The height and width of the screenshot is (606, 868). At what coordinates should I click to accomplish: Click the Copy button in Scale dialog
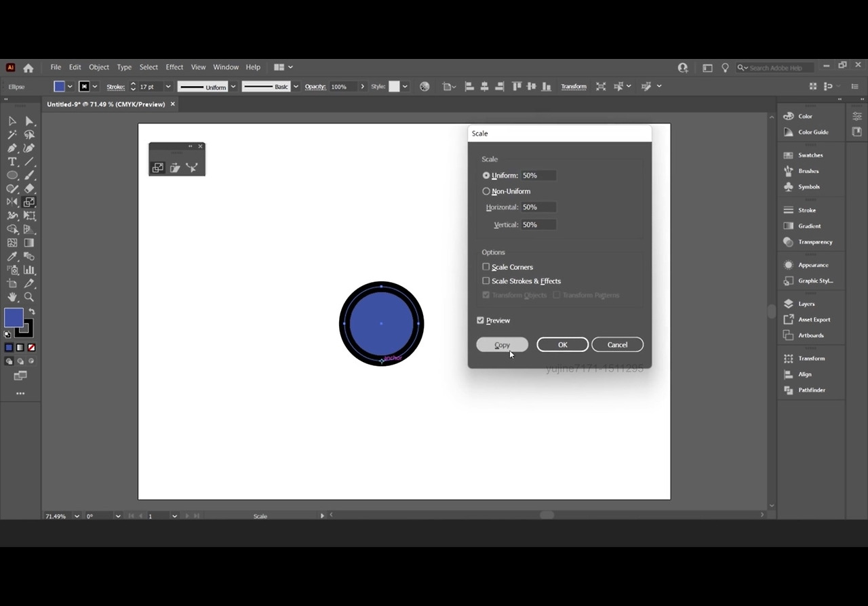502,345
